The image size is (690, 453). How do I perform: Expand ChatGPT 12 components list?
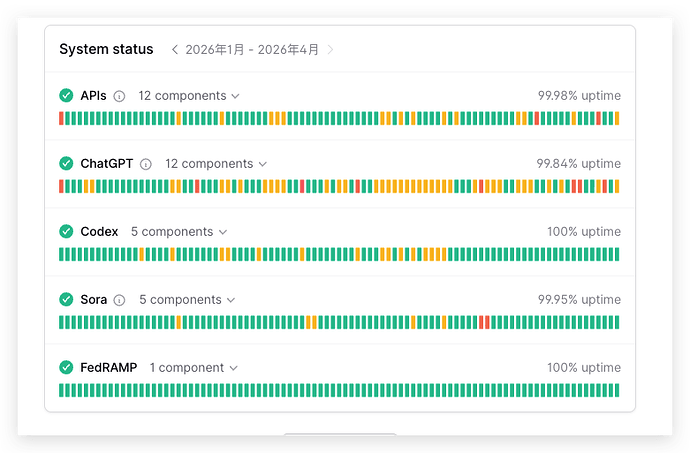click(x=216, y=164)
